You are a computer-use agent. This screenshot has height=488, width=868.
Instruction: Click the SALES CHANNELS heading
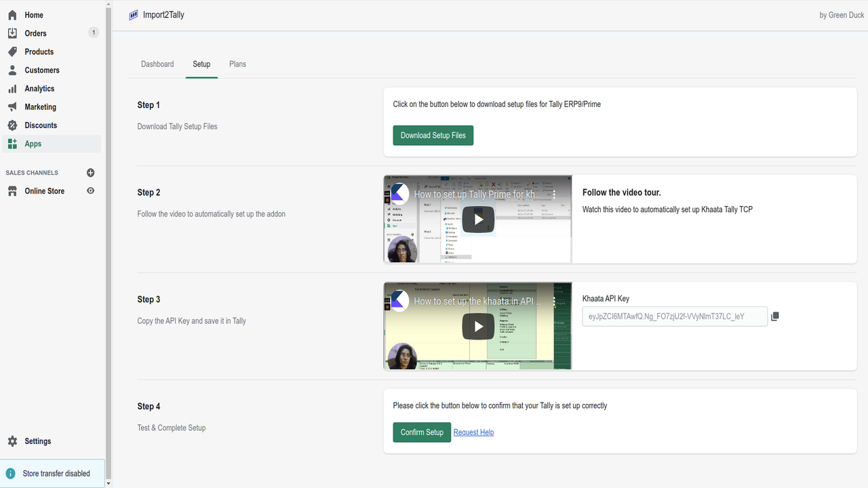point(32,173)
